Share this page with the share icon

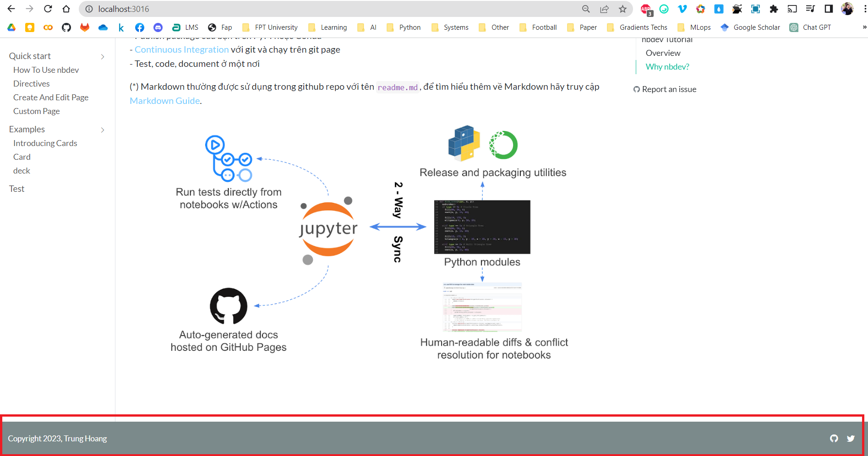[x=605, y=9]
